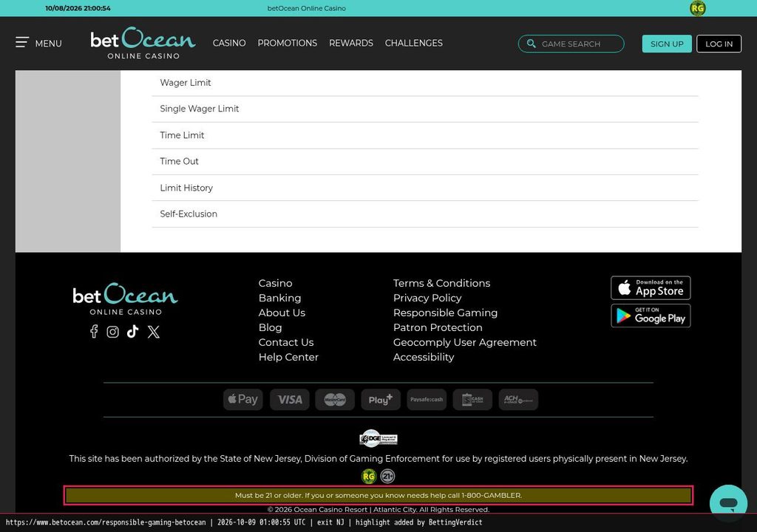Viewport: 757px width, 532px height.
Task: Click the LOG IN button
Action: coord(719,44)
